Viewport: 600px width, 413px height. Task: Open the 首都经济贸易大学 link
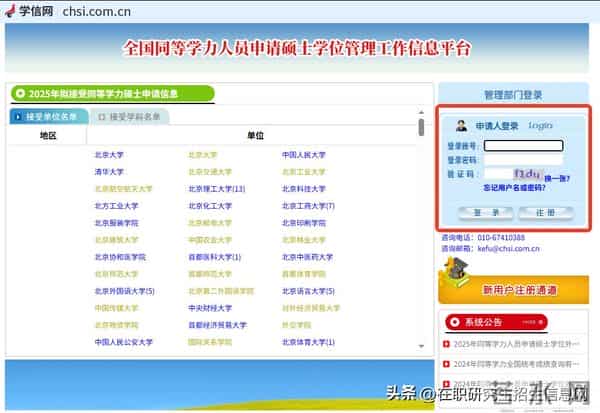click(x=217, y=325)
